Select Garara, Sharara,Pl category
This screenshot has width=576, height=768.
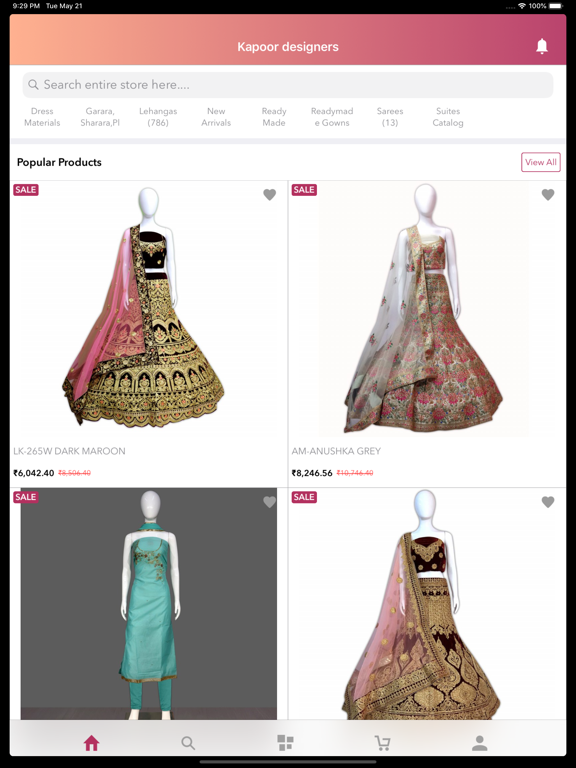click(x=100, y=117)
